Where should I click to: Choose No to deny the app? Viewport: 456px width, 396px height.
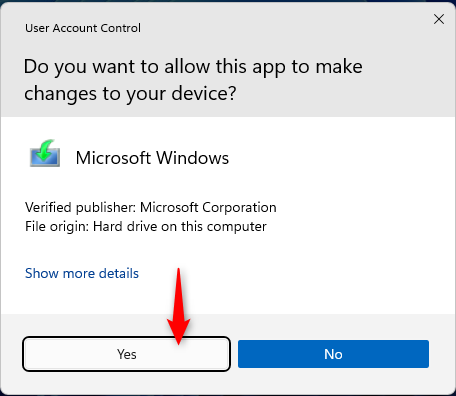coord(333,354)
